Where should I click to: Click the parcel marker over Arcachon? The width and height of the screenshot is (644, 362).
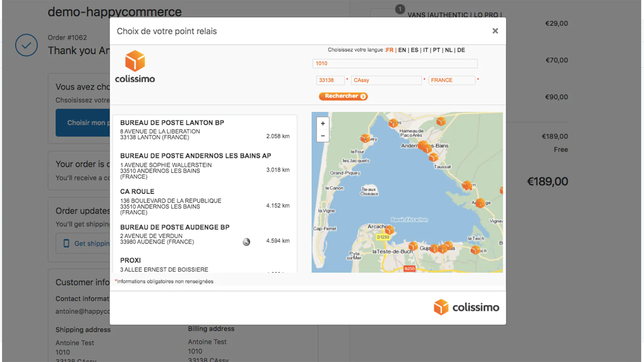389,230
